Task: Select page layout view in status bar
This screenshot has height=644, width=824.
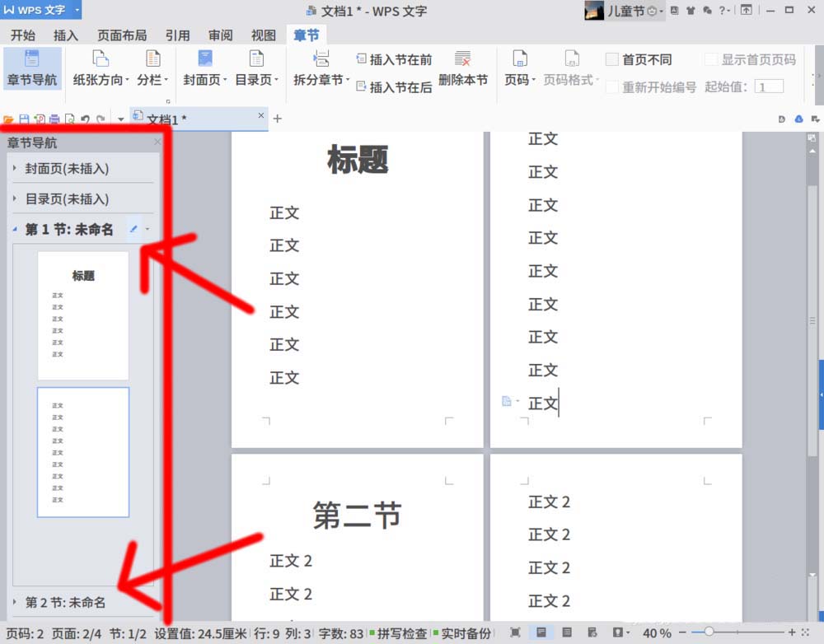Action: (541, 632)
